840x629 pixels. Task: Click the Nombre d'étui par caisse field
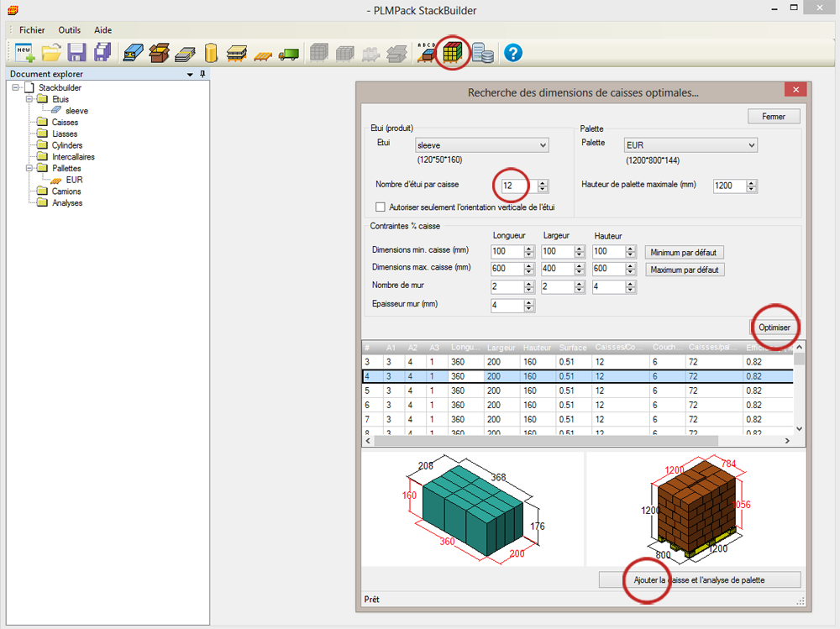click(x=519, y=186)
